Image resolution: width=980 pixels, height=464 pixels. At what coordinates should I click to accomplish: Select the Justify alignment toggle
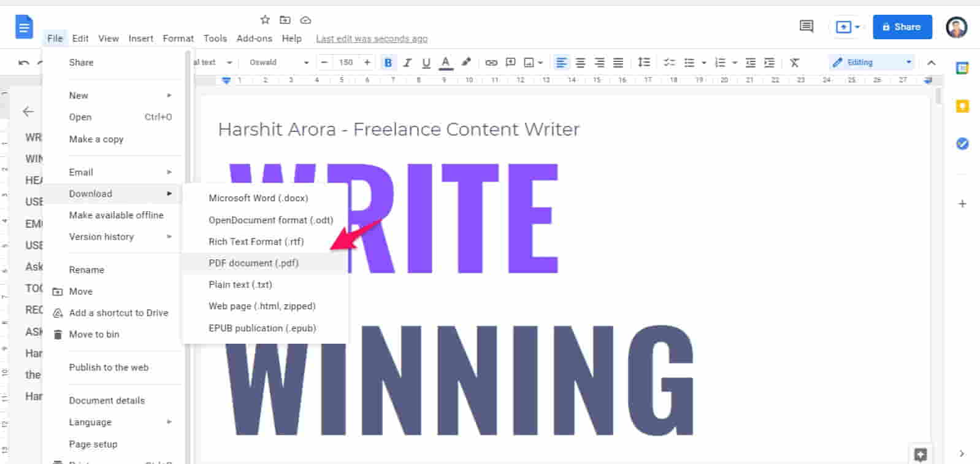[x=618, y=63]
